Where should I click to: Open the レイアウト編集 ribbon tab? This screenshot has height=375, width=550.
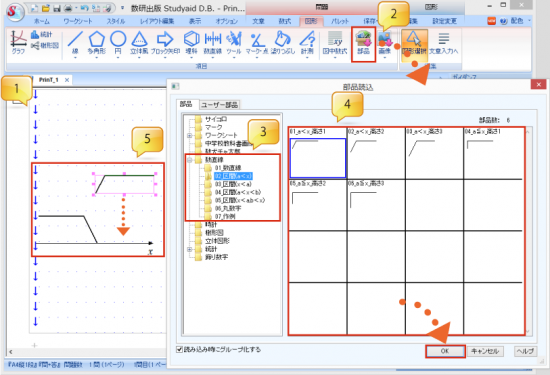[x=157, y=21]
